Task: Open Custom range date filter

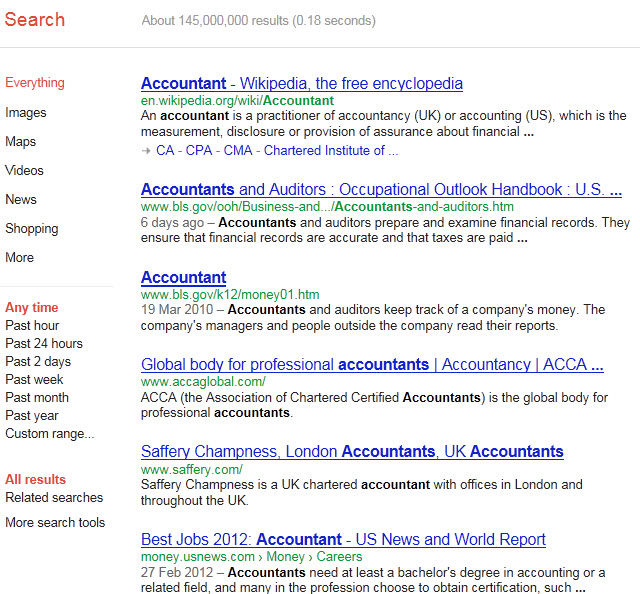Action: click(x=50, y=434)
